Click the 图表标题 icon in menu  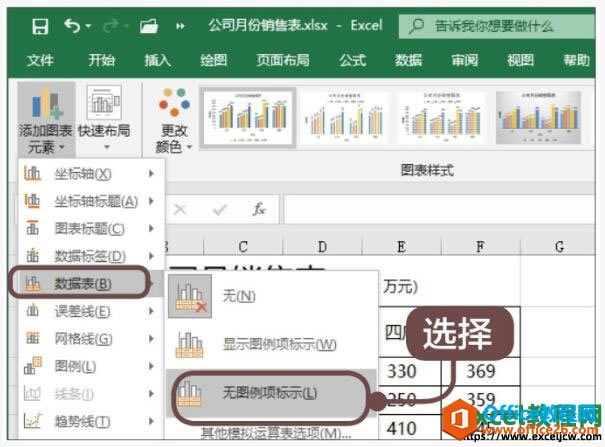pos(32,228)
